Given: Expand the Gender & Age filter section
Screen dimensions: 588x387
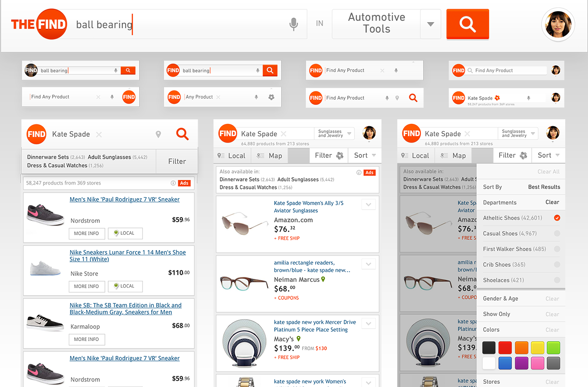Looking at the screenshot, I should click(x=521, y=298).
